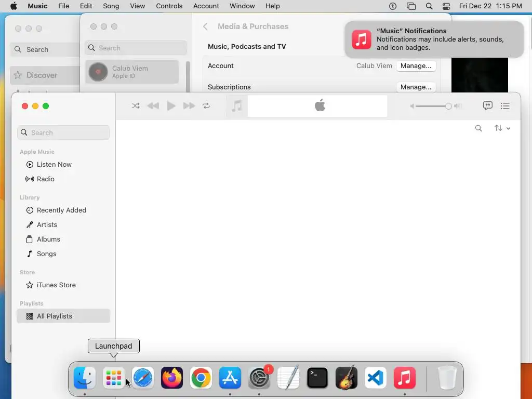
Task: Select Calub Viem Apple ID in Settings
Action: pyautogui.click(x=132, y=72)
